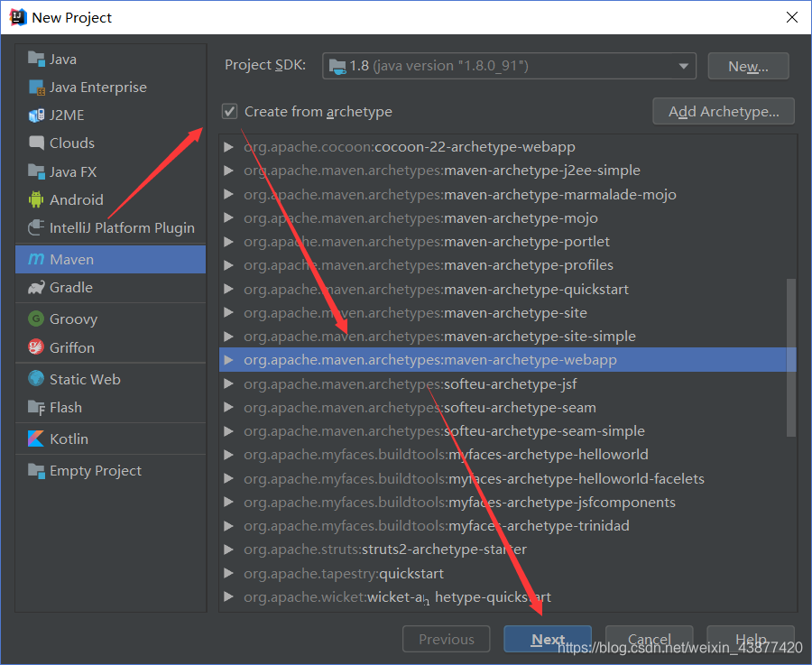Expand softeu-archetype-jsf node
This screenshot has height=665, width=812.
click(x=228, y=383)
